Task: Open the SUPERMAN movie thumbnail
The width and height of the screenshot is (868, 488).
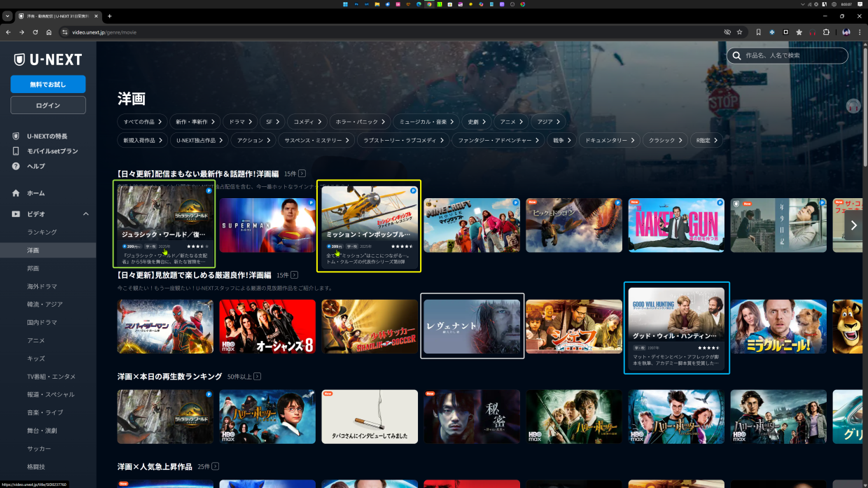Action: click(267, 225)
